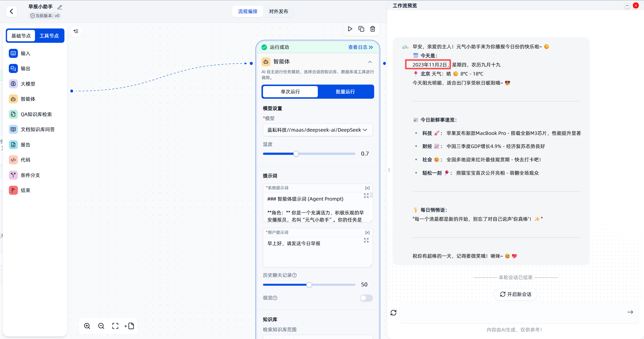
Task: Click the copy node icon
Action: click(x=361, y=29)
